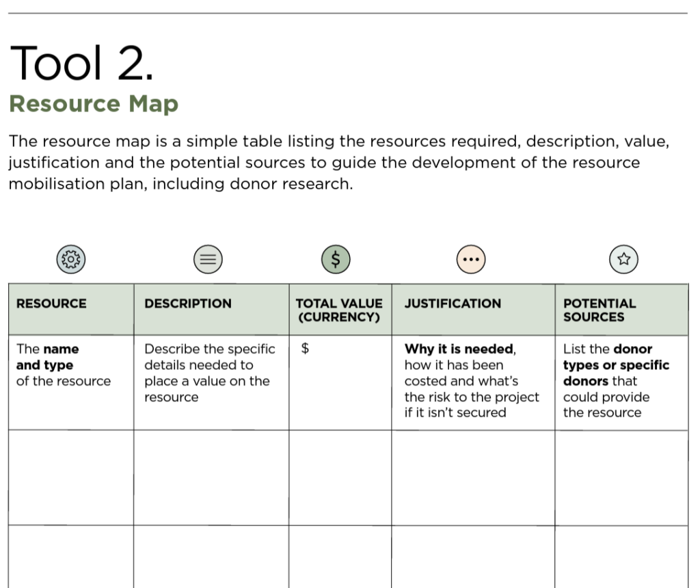The height and width of the screenshot is (588, 700).
Task: Click the gear icon above the Resource column
Action: point(71,259)
